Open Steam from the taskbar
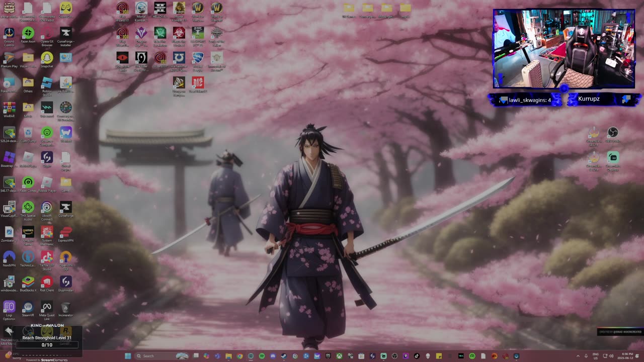Image resolution: width=644 pixels, height=362 pixels. pyautogui.click(x=284, y=356)
